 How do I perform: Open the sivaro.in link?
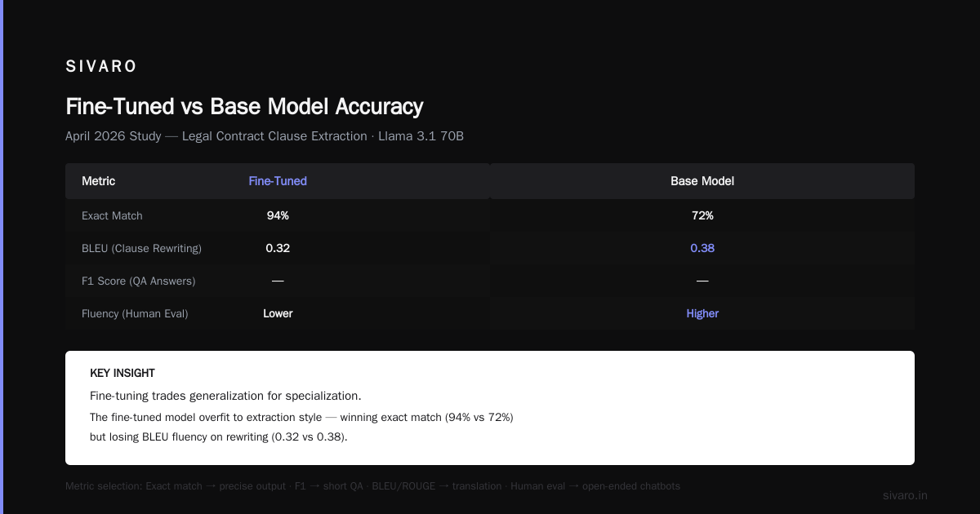point(905,495)
